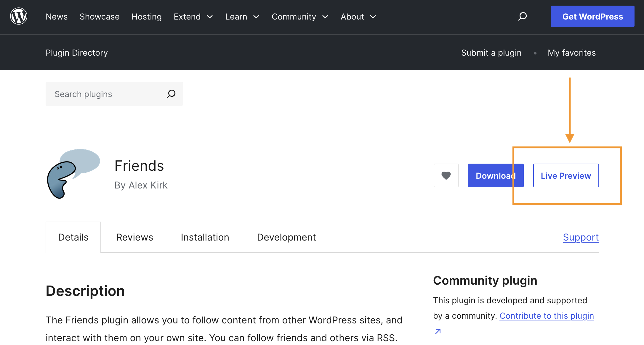644x345 pixels.
Task: Click the Download button
Action: (x=496, y=175)
